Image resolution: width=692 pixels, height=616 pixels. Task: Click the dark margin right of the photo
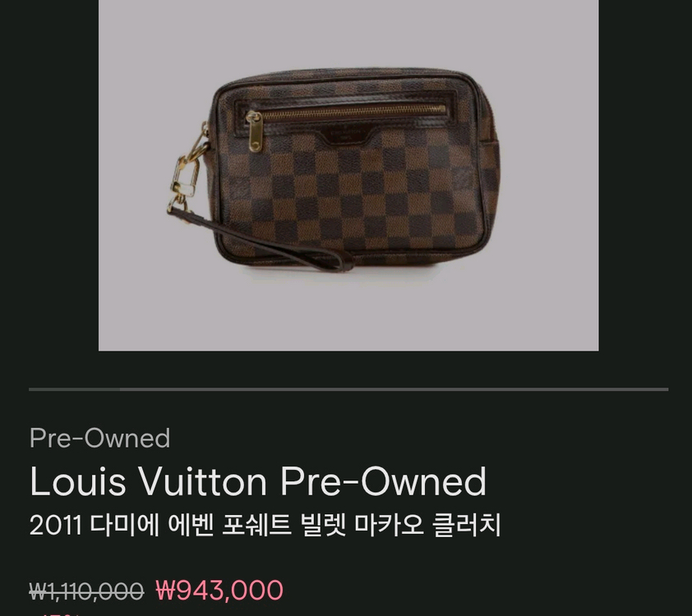[x=645, y=175]
